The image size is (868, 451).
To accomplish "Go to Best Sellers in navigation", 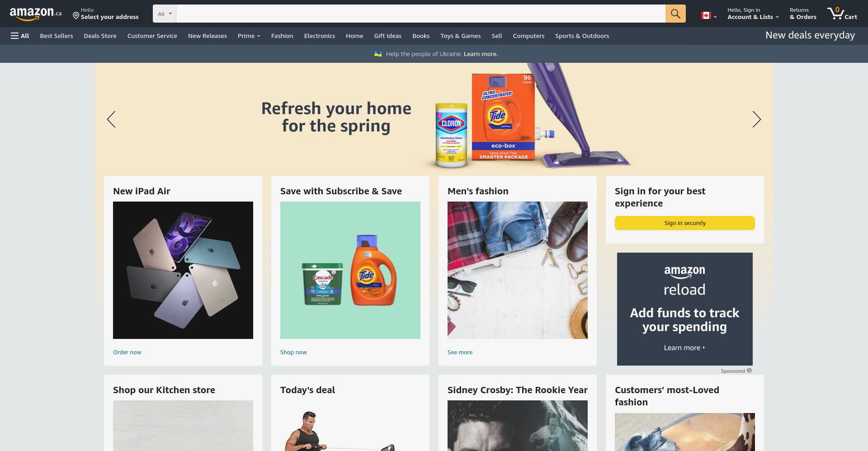I will pyautogui.click(x=57, y=36).
